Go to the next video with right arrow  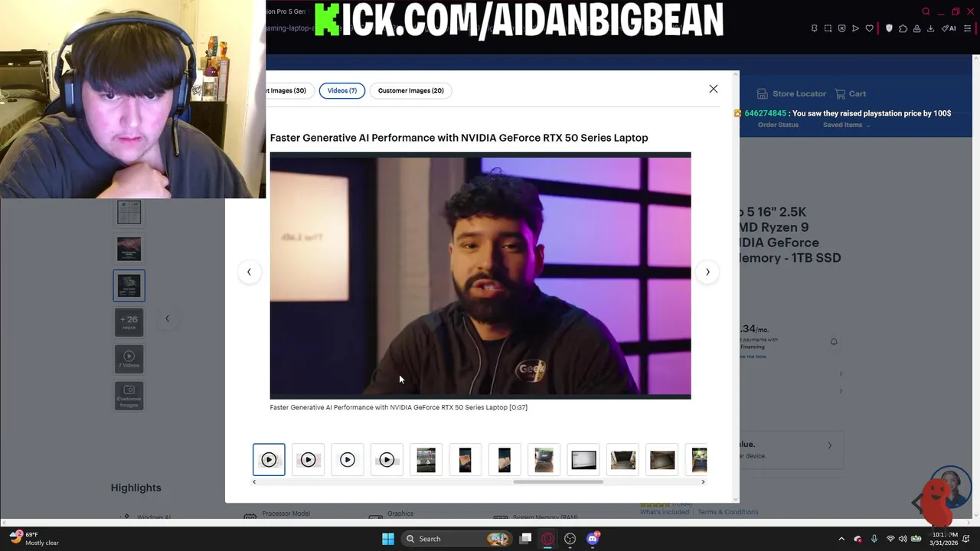coord(707,272)
